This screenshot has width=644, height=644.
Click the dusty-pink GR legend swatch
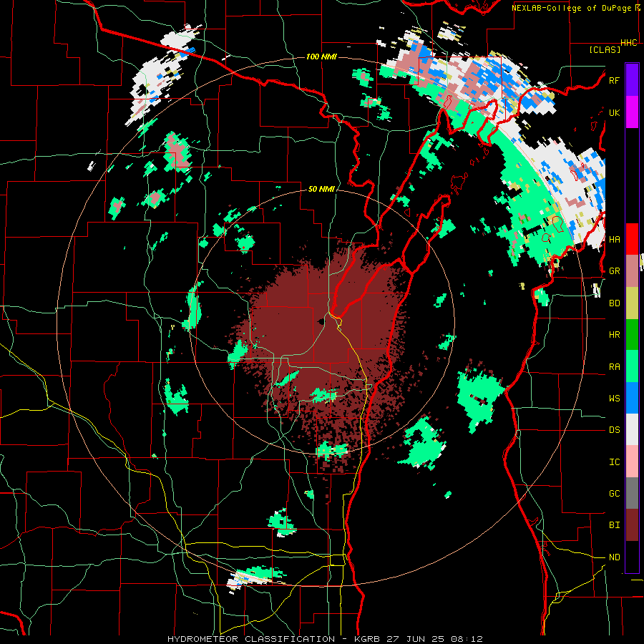tap(632, 270)
